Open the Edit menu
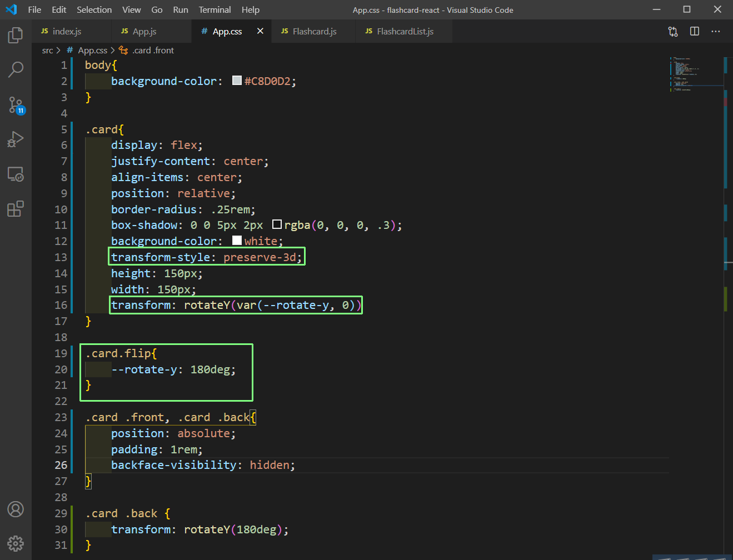Image resolution: width=733 pixels, height=560 pixels. tap(59, 9)
